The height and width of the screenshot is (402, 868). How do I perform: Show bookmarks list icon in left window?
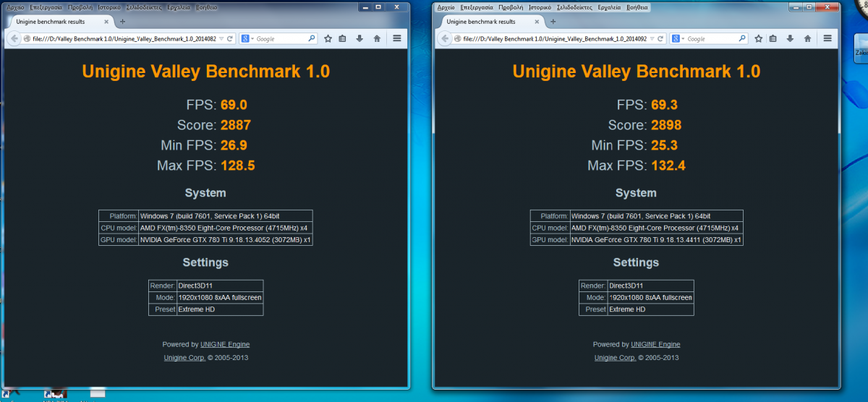344,38
